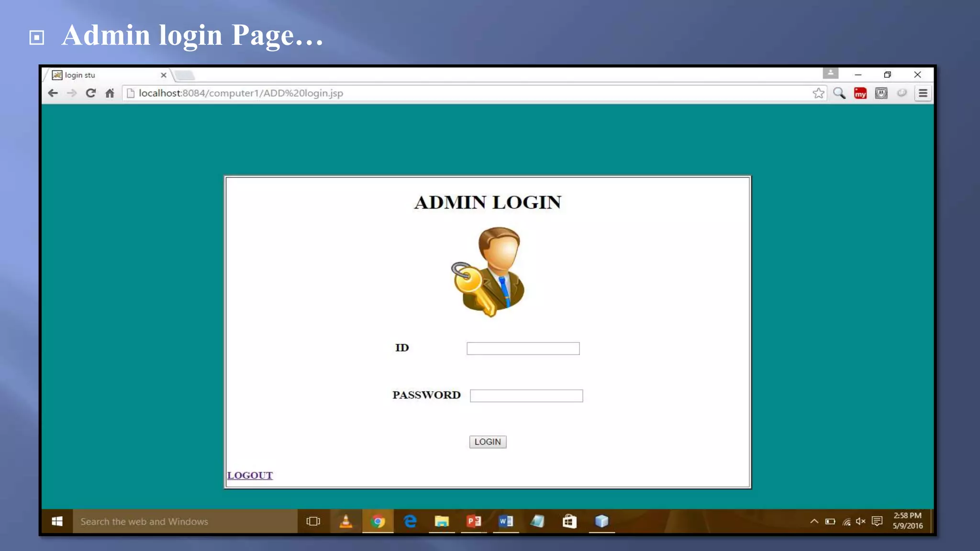The width and height of the screenshot is (980, 551).
Task: Click the browser forward arrow
Action: pyautogui.click(x=72, y=93)
